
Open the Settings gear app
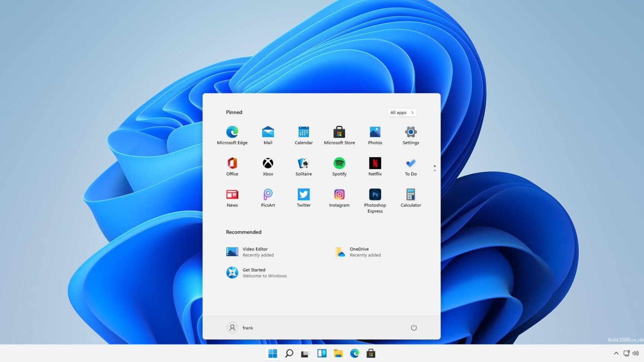click(411, 135)
